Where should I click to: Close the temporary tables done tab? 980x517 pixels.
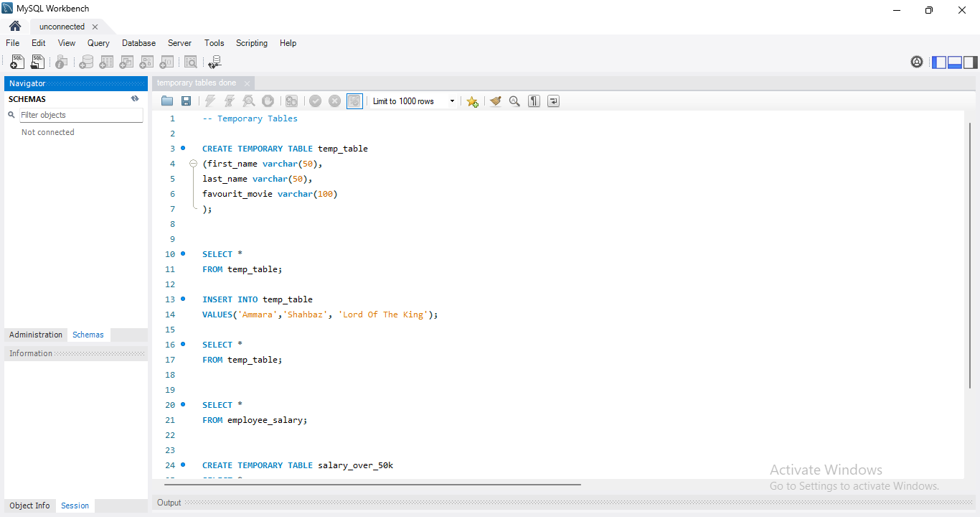point(247,83)
